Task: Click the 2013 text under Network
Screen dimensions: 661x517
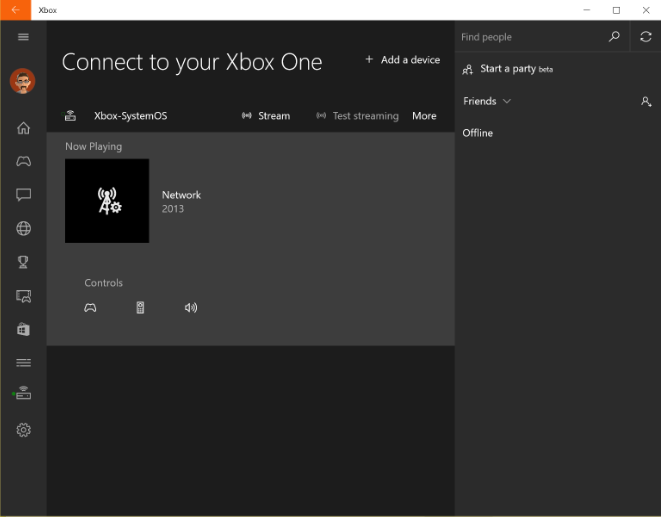Action: (173, 209)
